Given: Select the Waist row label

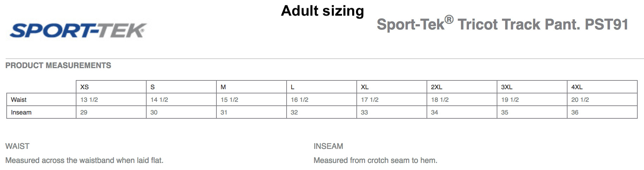Looking at the screenshot, I should (19, 100).
